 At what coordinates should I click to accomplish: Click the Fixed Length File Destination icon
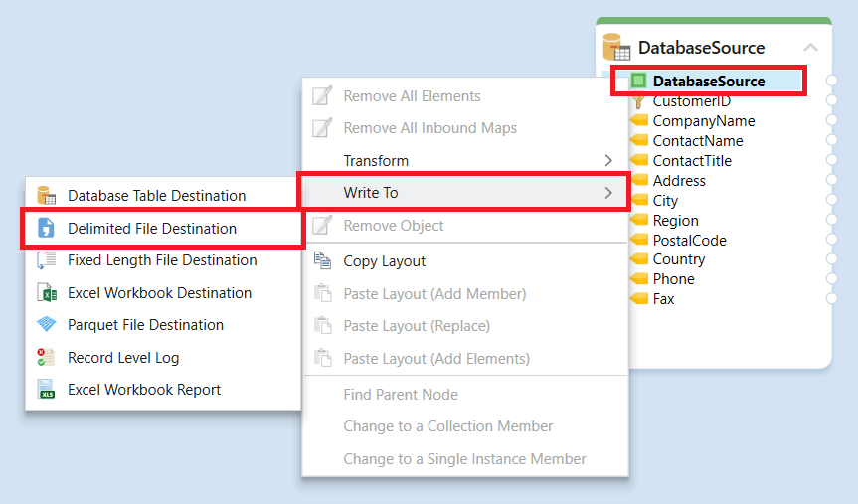pos(46,260)
